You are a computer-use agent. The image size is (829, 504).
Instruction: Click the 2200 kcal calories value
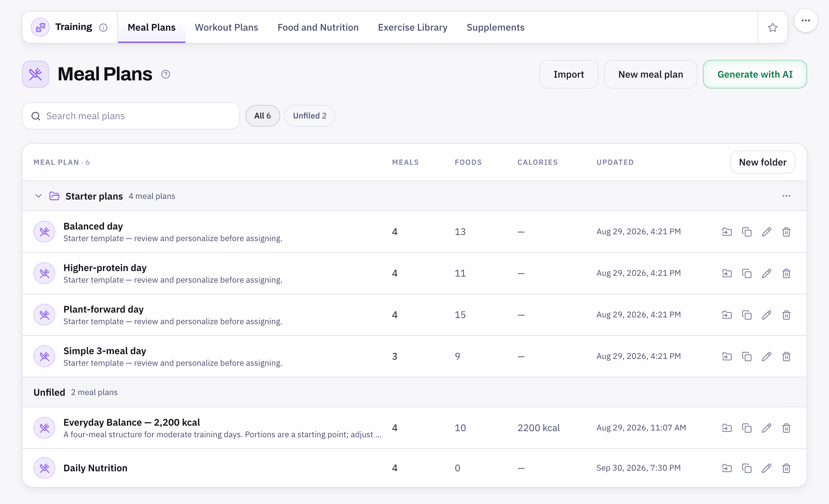pos(539,428)
